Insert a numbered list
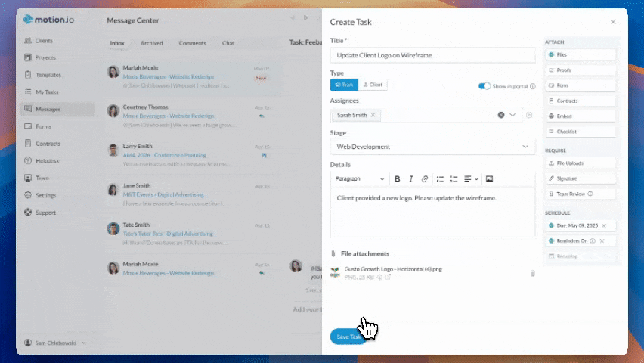Viewport: 644px width, 363px height. pyautogui.click(x=454, y=178)
